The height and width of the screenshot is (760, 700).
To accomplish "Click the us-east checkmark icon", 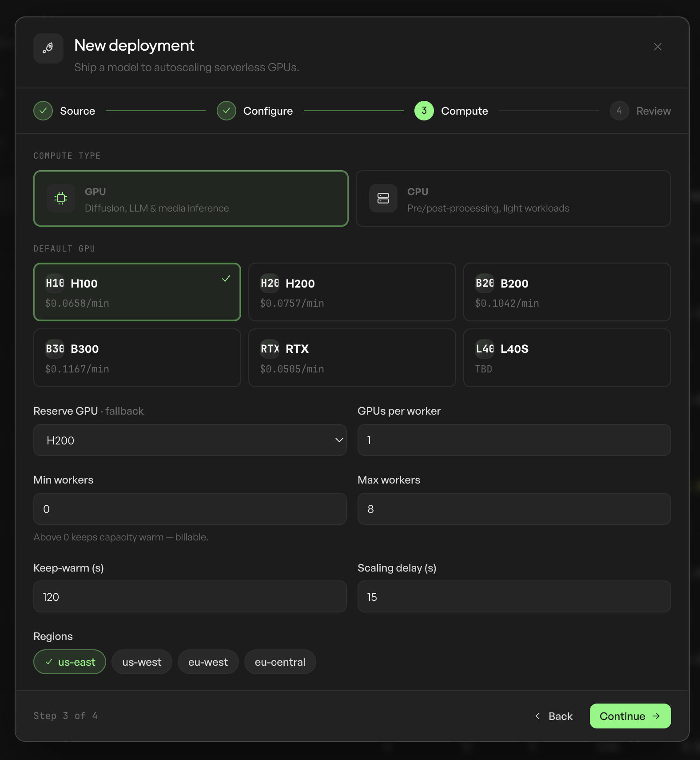I will pos(49,662).
